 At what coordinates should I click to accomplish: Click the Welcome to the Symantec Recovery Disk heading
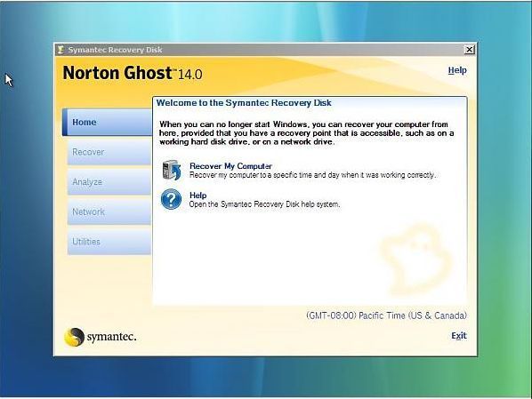[244, 103]
